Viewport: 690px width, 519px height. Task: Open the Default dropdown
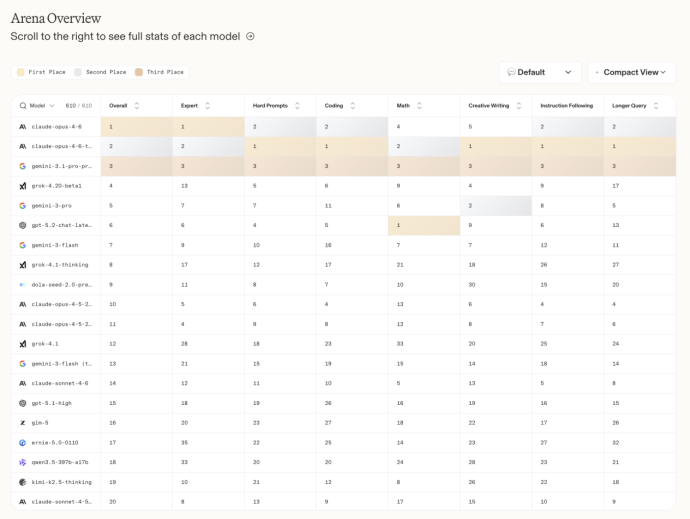pos(540,72)
